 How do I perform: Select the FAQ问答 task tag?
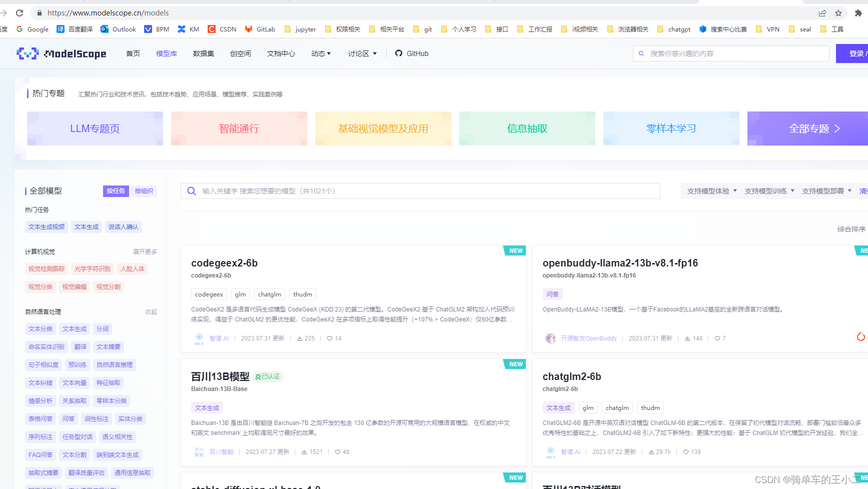41,455
